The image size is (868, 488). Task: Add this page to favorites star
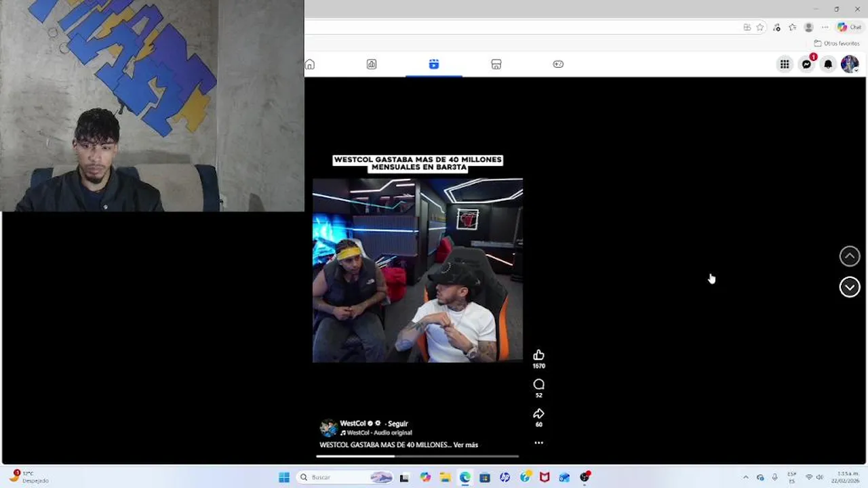760,27
